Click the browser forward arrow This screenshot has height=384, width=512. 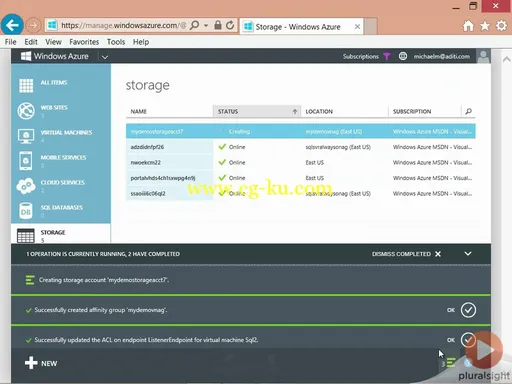(33, 25)
